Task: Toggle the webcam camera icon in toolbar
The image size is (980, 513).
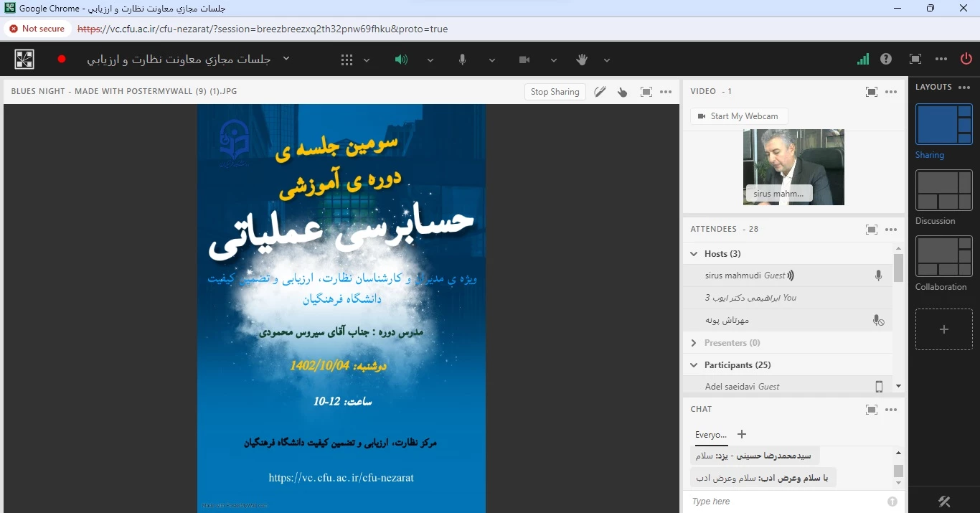Action: point(524,60)
